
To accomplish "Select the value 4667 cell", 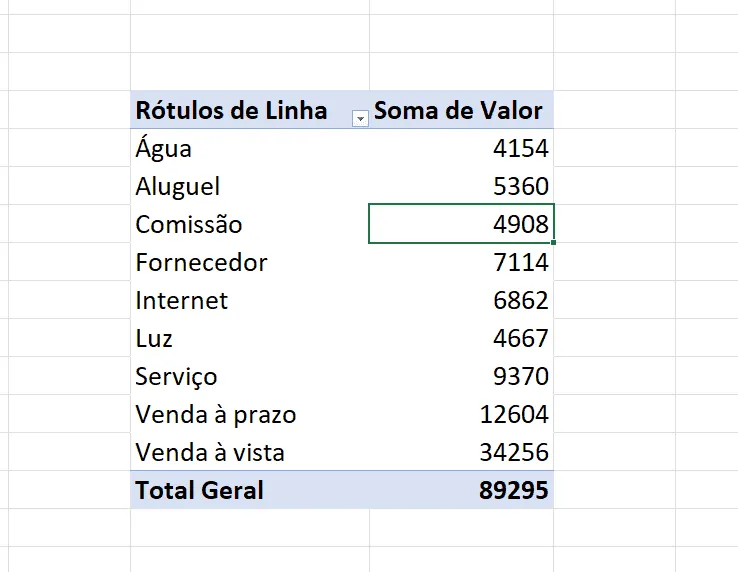I will click(461, 338).
